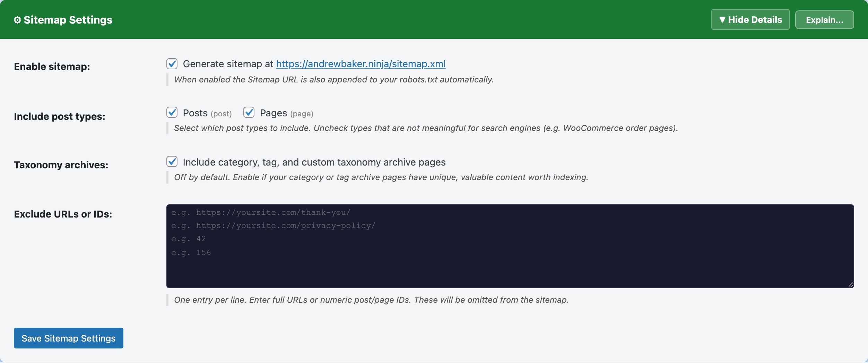The image size is (868, 363).
Task: Click the Enable sitemap row label
Action: (x=52, y=67)
